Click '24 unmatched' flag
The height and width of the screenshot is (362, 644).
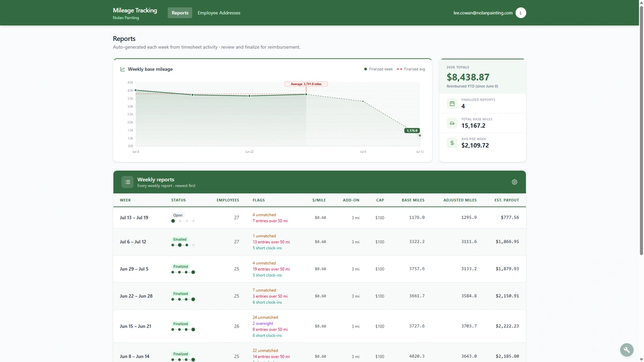point(265,317)
